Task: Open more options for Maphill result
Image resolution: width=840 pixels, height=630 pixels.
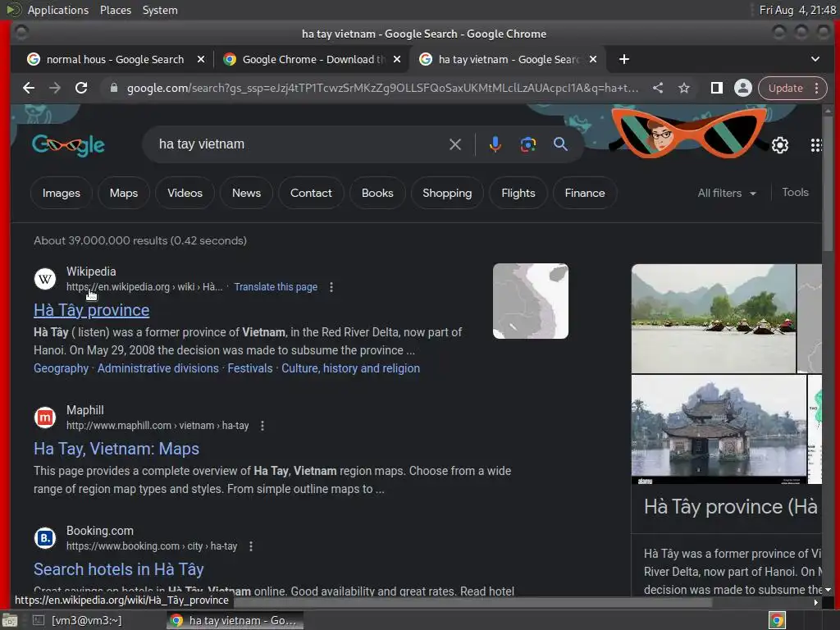Action: (262, 426)
